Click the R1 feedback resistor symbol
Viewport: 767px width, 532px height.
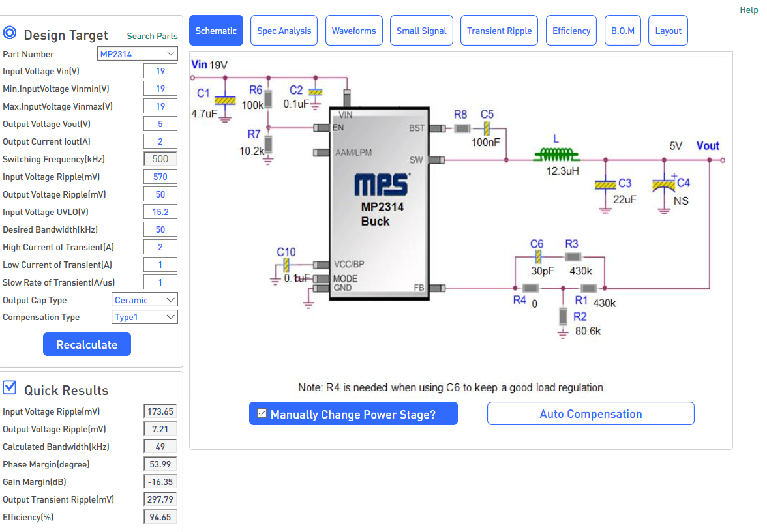588,288
